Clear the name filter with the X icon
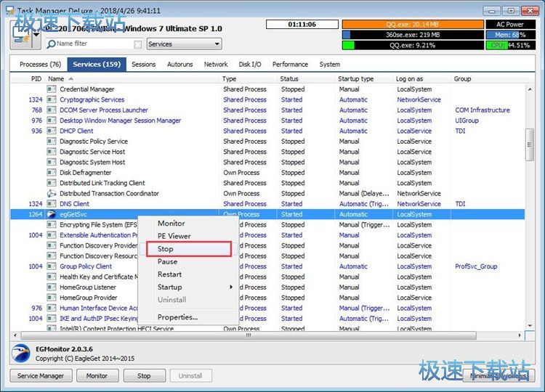This screenshot has height=392, width=545. (138, 44)
